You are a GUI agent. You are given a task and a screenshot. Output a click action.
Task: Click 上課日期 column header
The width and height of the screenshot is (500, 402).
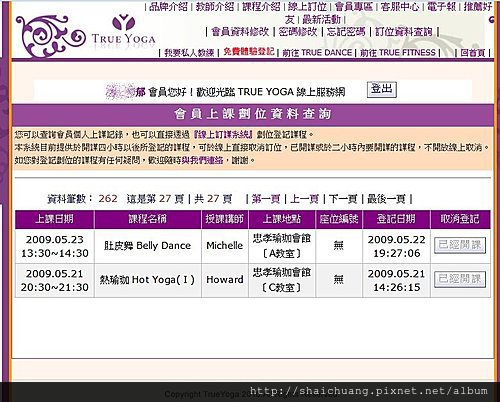(x=54, y=219)
